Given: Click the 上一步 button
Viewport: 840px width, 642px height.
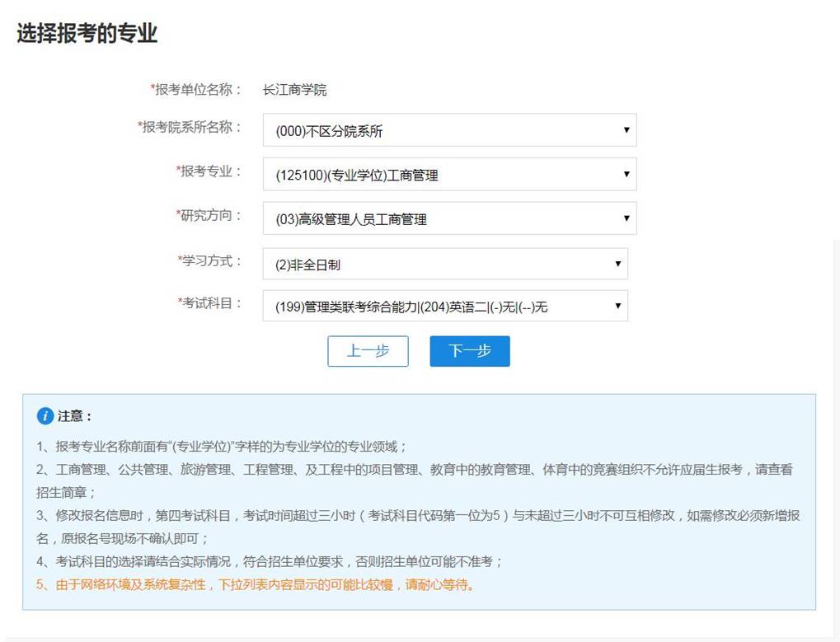Looking at the screenshot, I should (368, 351).
